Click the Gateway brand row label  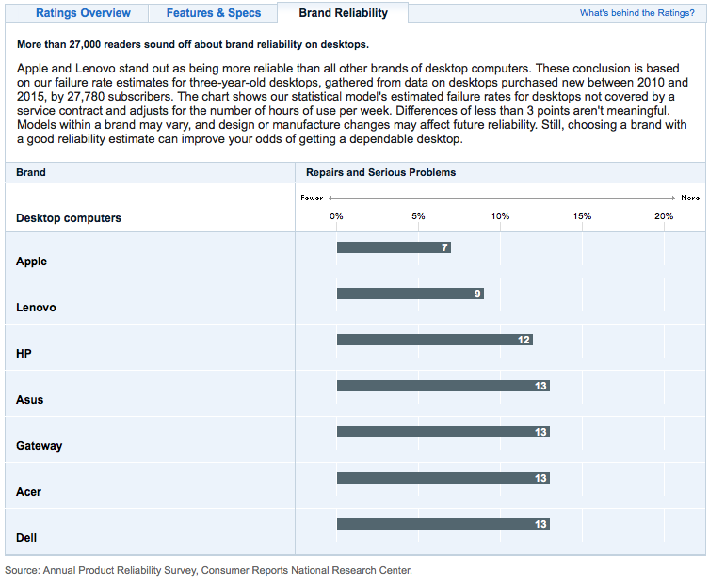point(40,446)
